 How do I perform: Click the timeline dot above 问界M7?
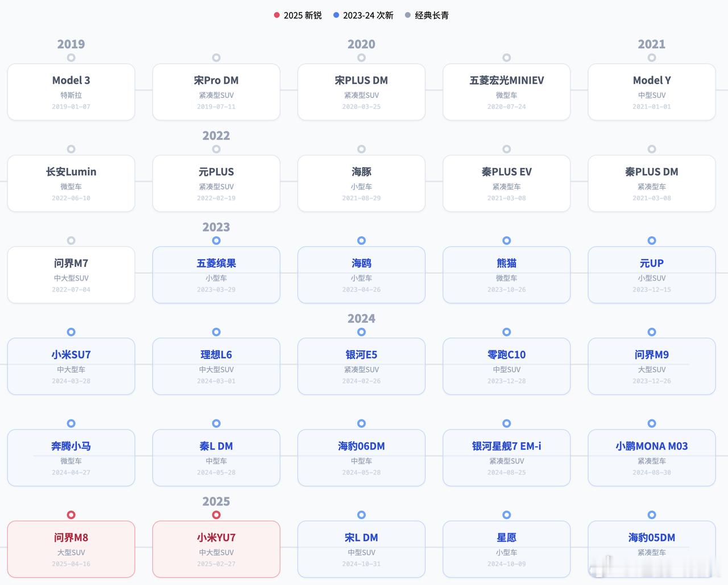(x=71, y=241)
